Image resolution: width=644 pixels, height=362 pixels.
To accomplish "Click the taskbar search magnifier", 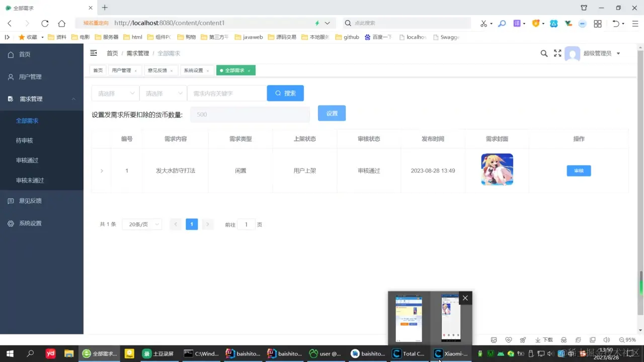I will (x=30, y=353).
